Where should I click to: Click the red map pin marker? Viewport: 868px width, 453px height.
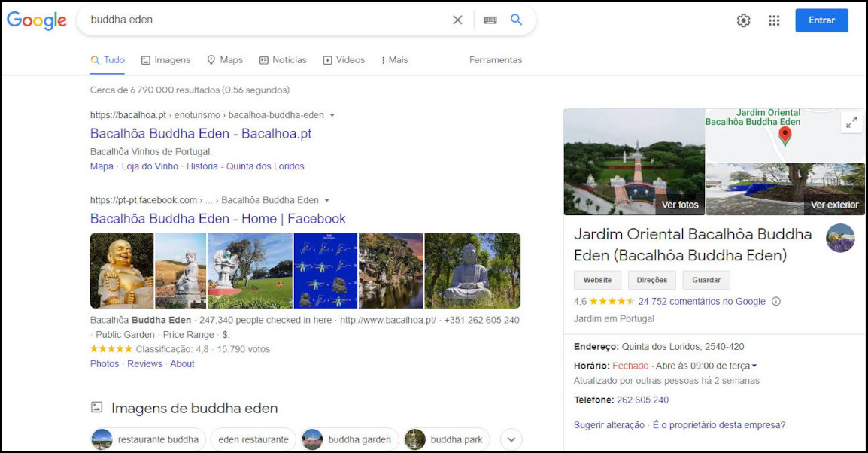[x=785, y=135]
